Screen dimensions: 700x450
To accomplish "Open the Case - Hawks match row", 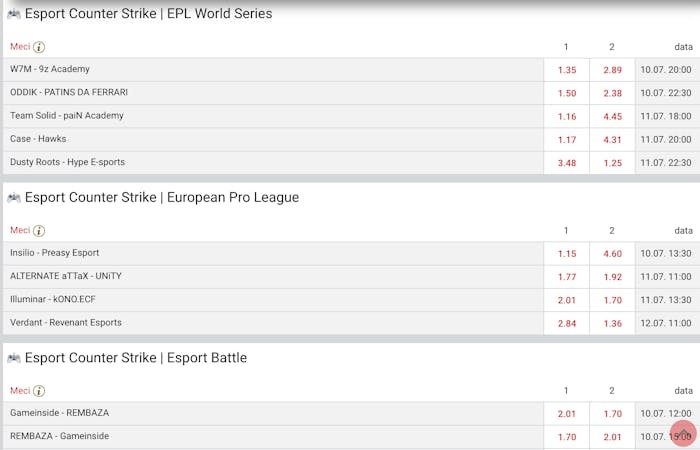I will [273, 139].
